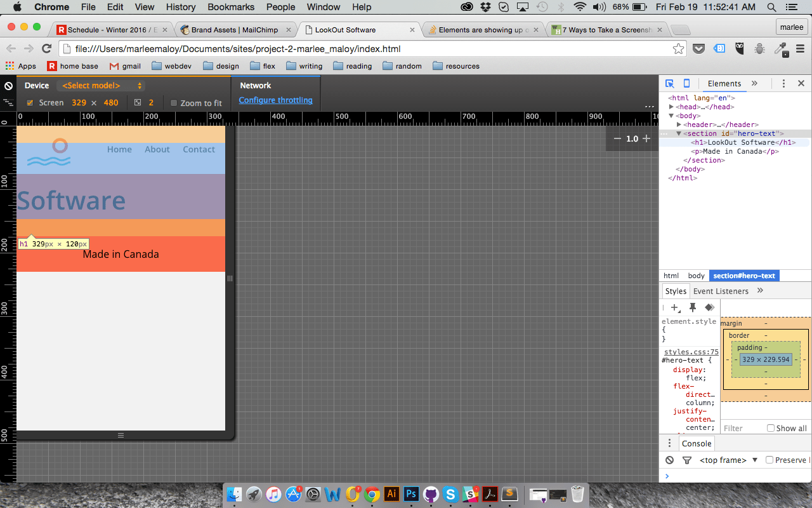Check the Show all checkbox
Viewport: 812px width, 508px height.
pyautogui.click(x=771, y=428)
